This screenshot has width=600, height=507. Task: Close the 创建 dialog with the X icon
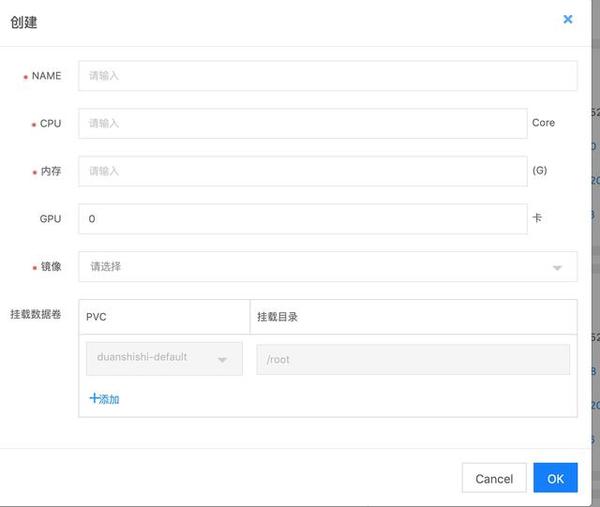coord(568,19)
